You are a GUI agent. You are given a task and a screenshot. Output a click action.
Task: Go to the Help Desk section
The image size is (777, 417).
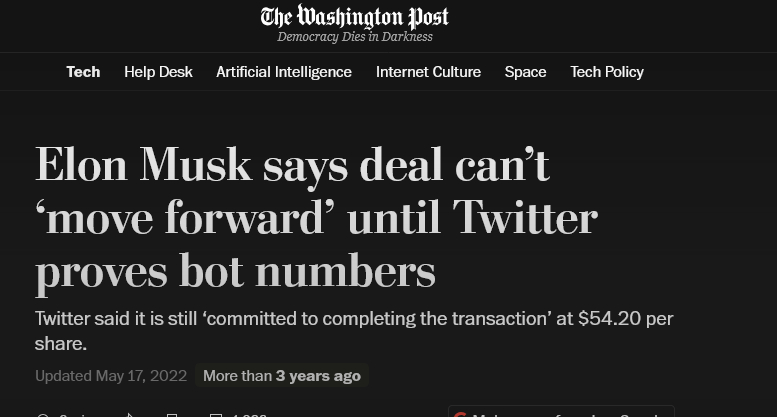click(x=158, y=72)
